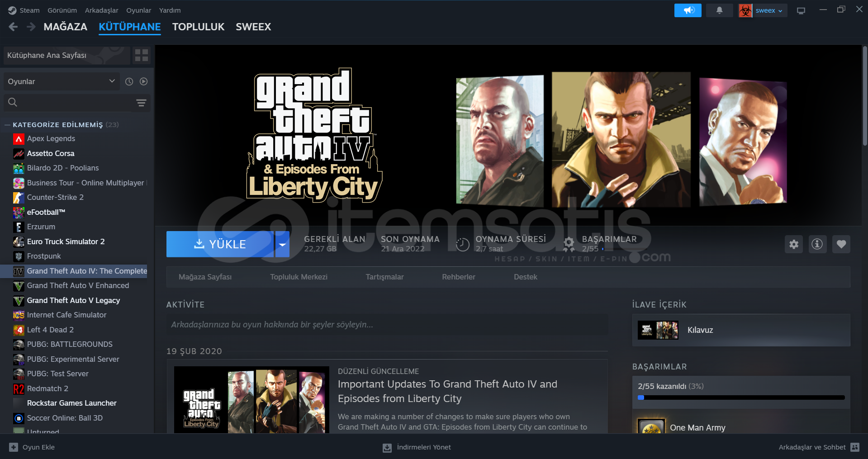Click the sweex profile avatar
The image size is (868, 459).
pyautogui.click(x=745, y=10)
